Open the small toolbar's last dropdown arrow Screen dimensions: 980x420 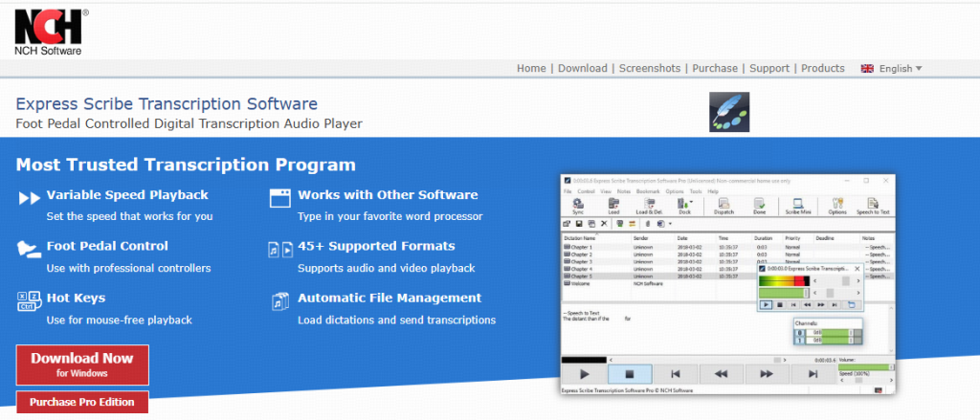670,224
